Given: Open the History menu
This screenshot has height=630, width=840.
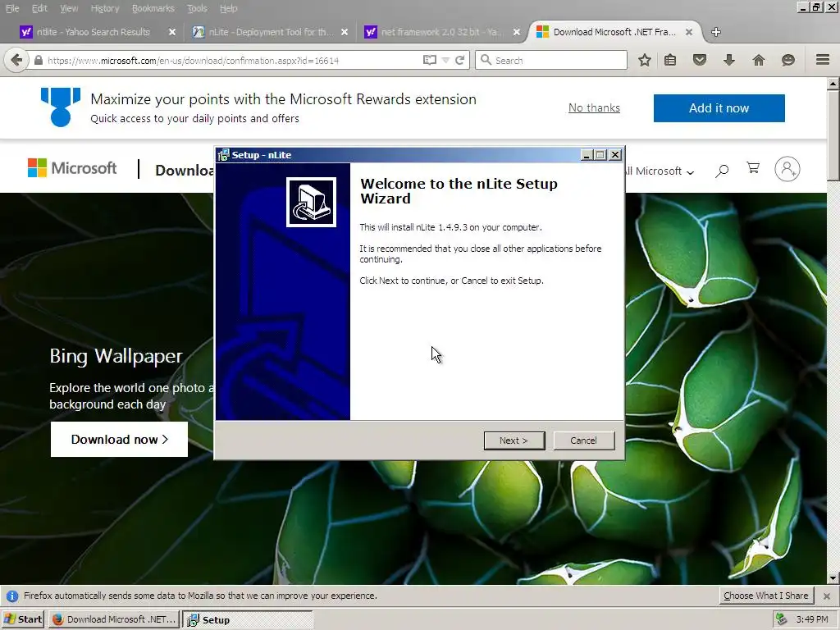Looking at the screenshot, I should click(104, 8).
